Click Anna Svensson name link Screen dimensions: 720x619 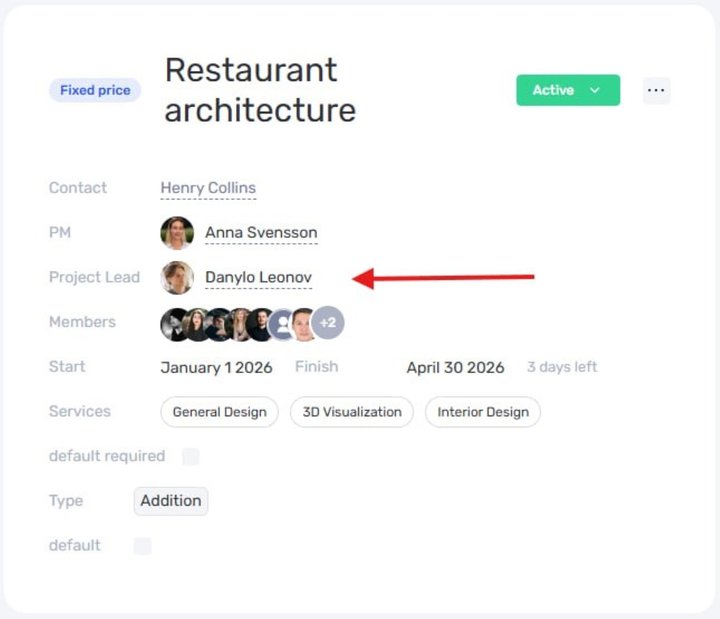tap(261, 233)
